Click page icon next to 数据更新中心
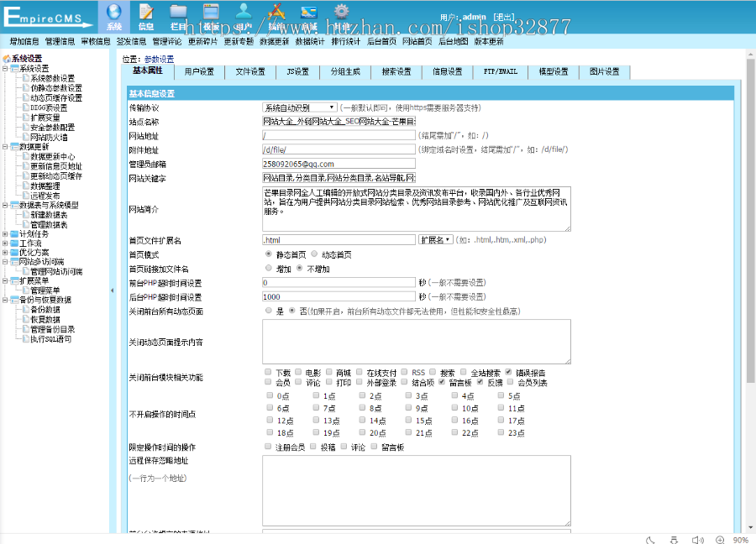The height and width of the screenshot is (544, 756). point(26,156)
